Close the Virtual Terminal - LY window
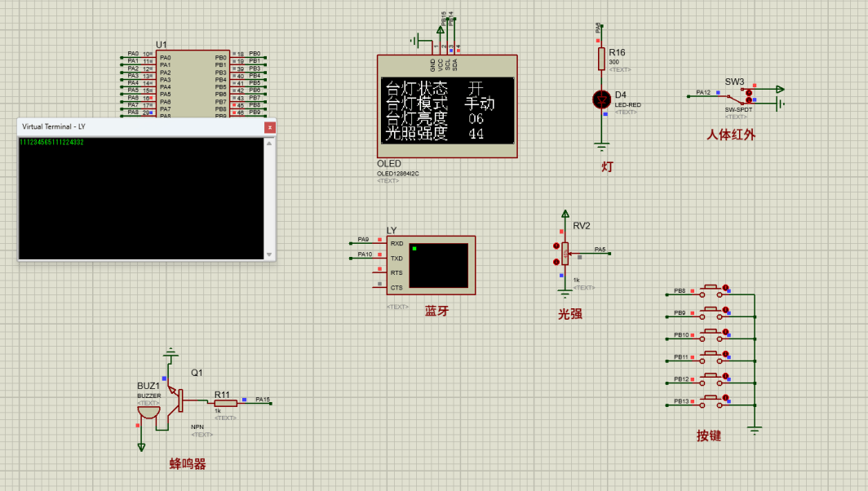 click(269, 127)
